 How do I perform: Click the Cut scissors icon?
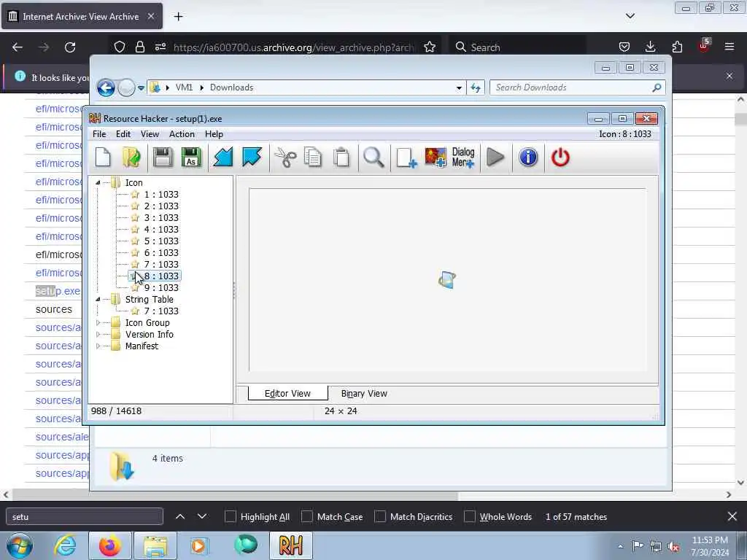click(285, 157)
